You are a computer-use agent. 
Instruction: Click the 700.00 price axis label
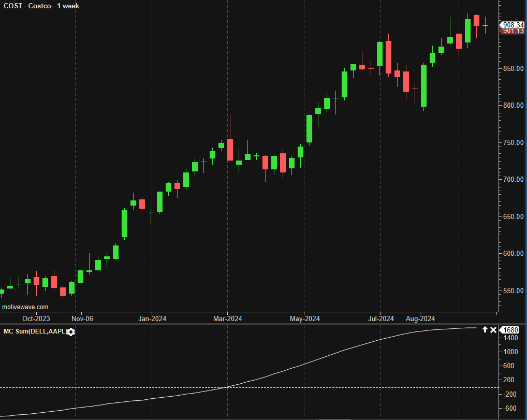(x=513, y=180)
